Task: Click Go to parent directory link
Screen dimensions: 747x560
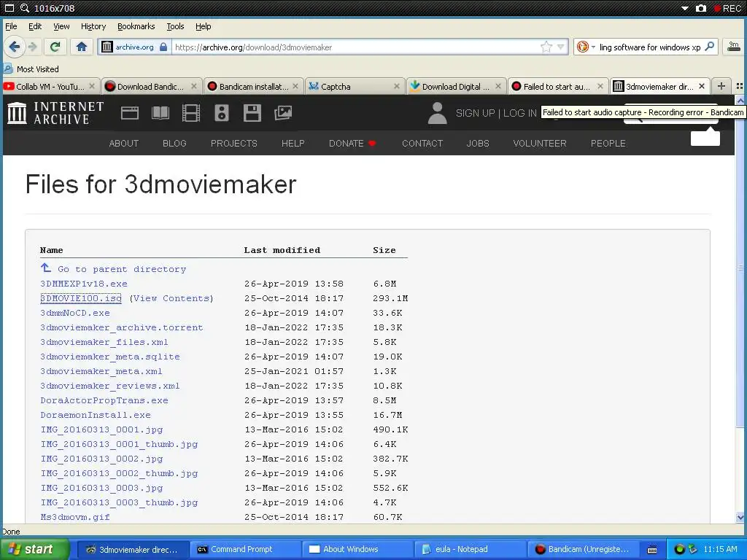Action: (x=113, y=268)
